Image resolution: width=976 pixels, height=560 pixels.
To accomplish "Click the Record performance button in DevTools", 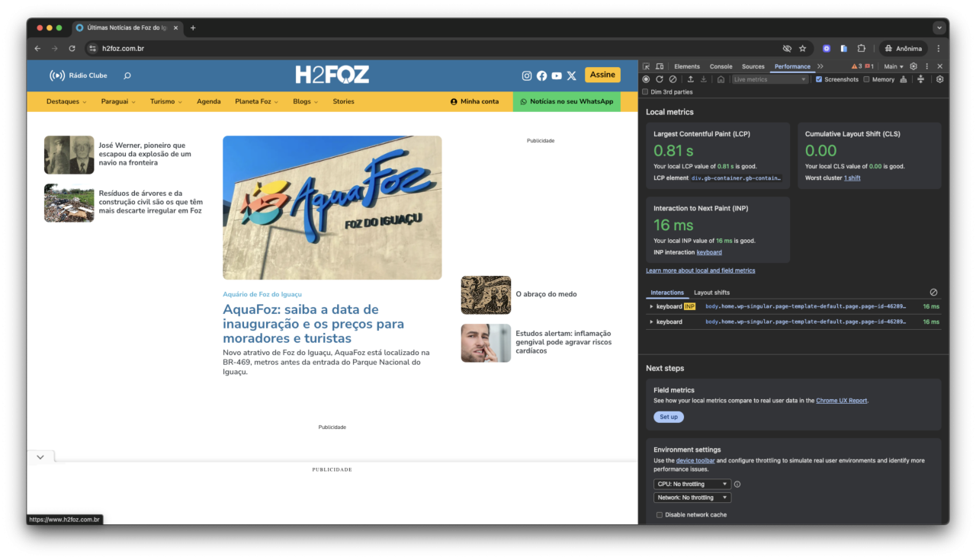I will click(646, 79).
